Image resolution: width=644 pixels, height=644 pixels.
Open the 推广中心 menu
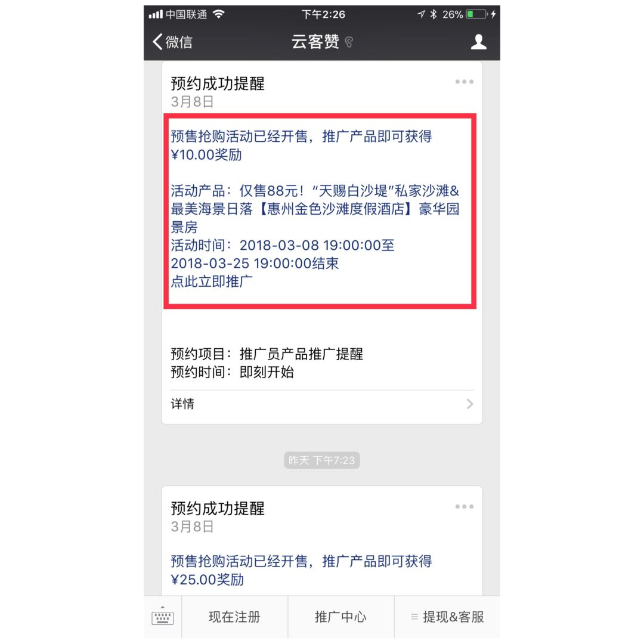[x=341, y=617]
